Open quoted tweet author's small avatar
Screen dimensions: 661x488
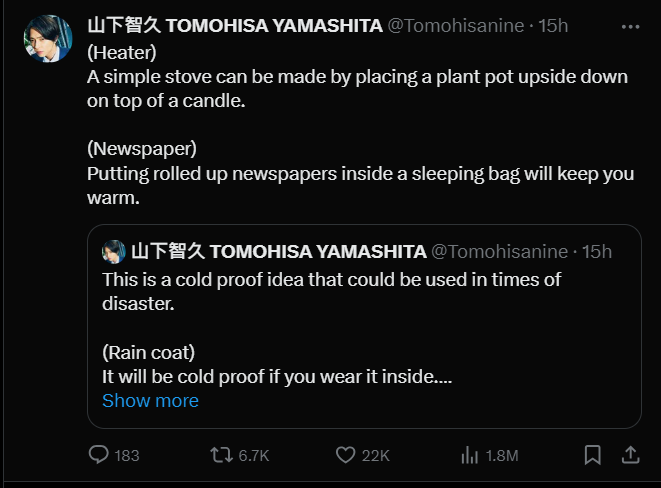(114, 251)
